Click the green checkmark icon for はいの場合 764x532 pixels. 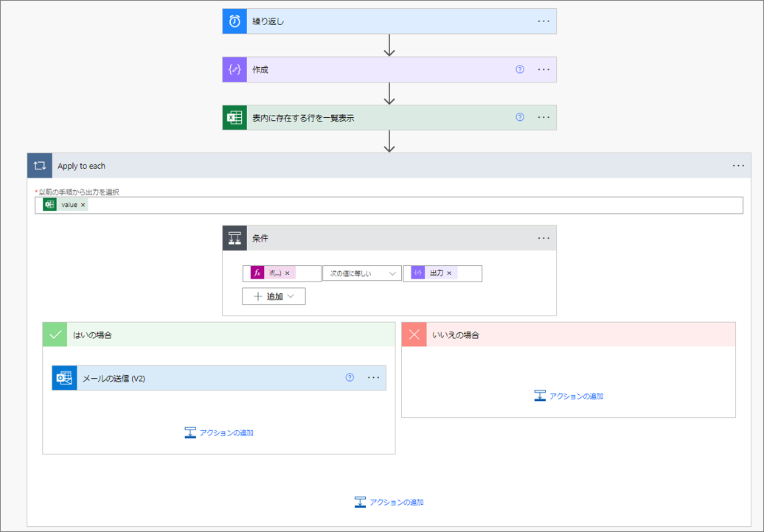[x=55, y=335]
